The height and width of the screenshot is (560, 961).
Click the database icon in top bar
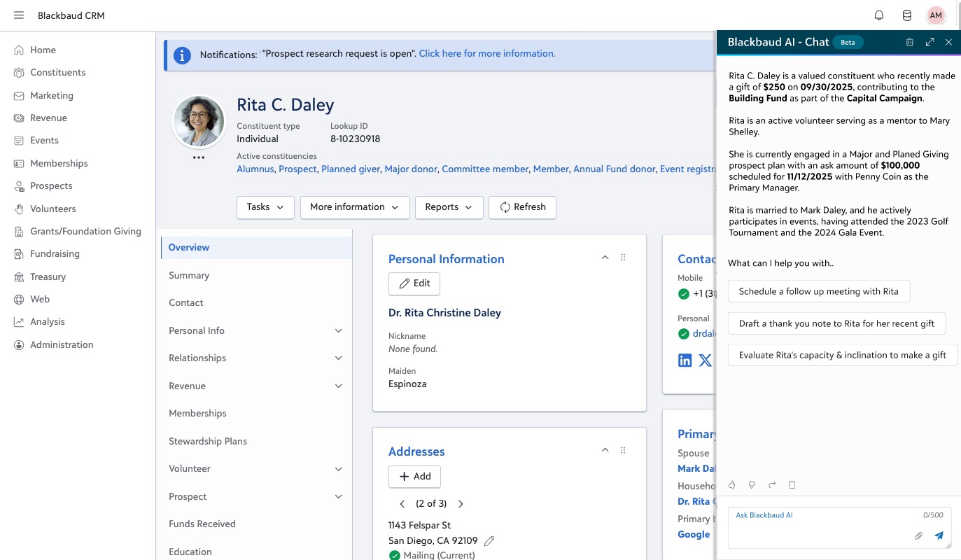click(x=906, y=15)
